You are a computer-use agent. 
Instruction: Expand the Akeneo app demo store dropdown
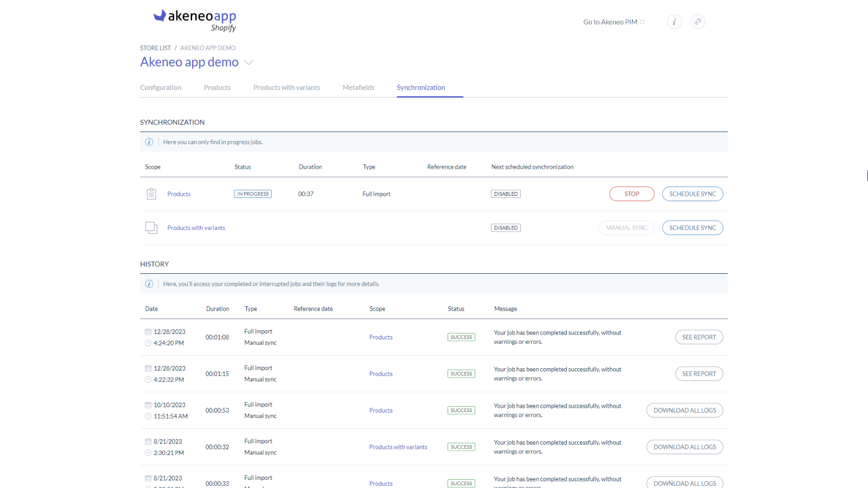248,62
